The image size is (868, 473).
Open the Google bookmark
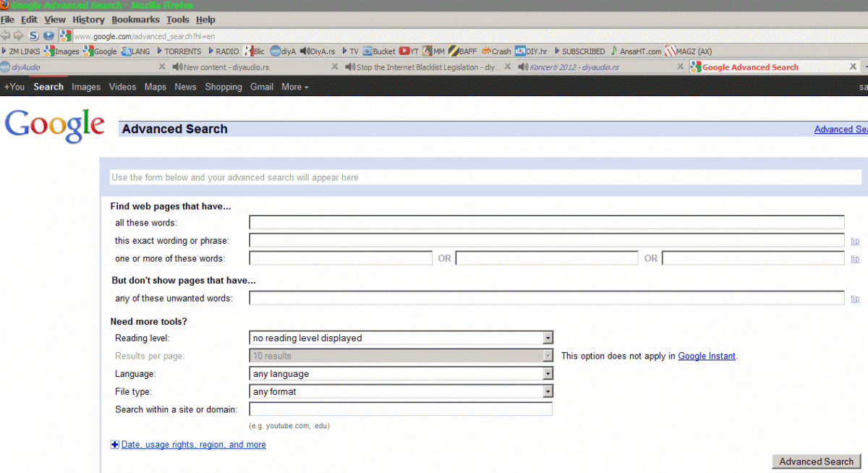coord(100,51)
